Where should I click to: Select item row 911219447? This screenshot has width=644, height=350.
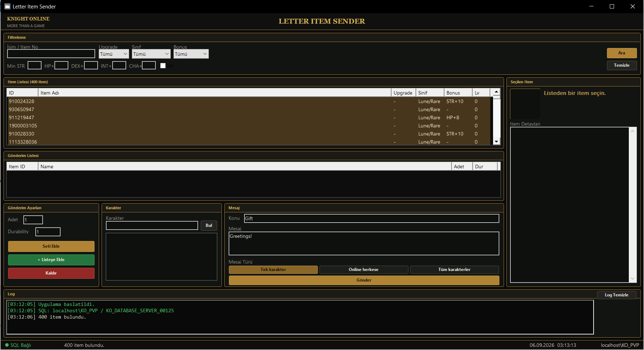(x=248, y=117)
